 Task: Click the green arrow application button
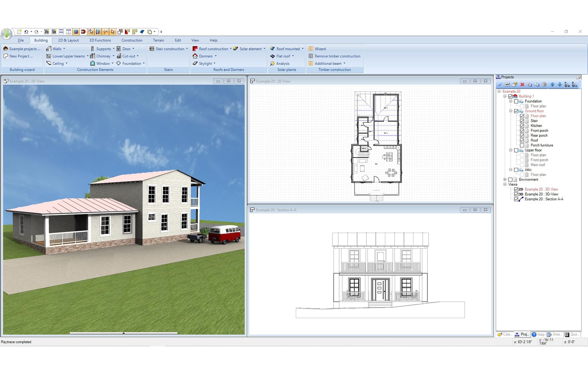pyautogui.click(x=6, y=34)
